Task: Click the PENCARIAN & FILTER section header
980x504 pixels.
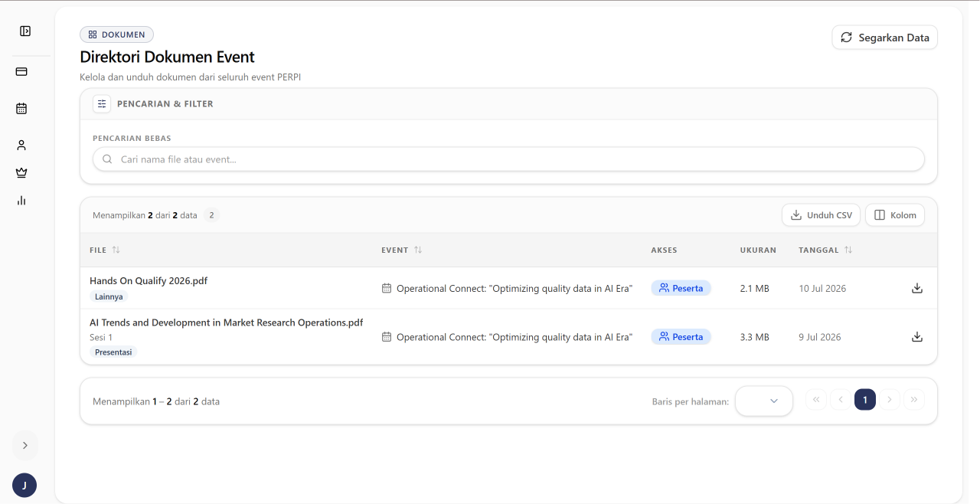Action: click(x=165, y=104)
